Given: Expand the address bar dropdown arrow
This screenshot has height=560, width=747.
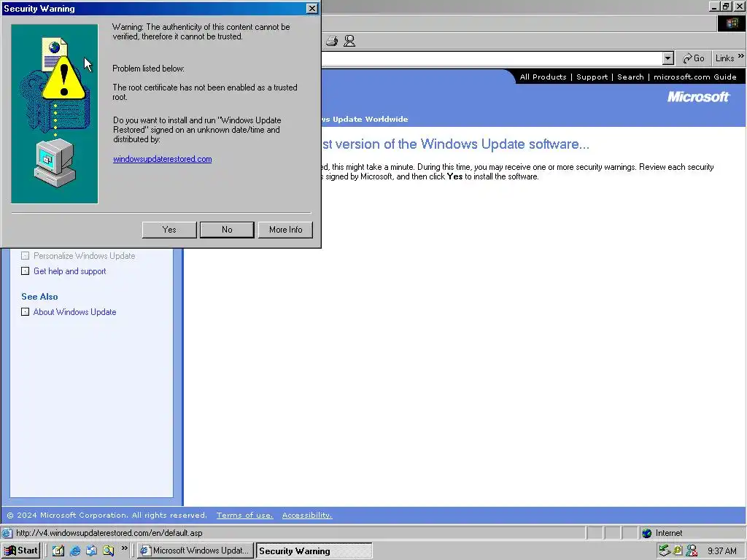Looking at the screenshot, I should pyautogui.click(x=668, y=58).
